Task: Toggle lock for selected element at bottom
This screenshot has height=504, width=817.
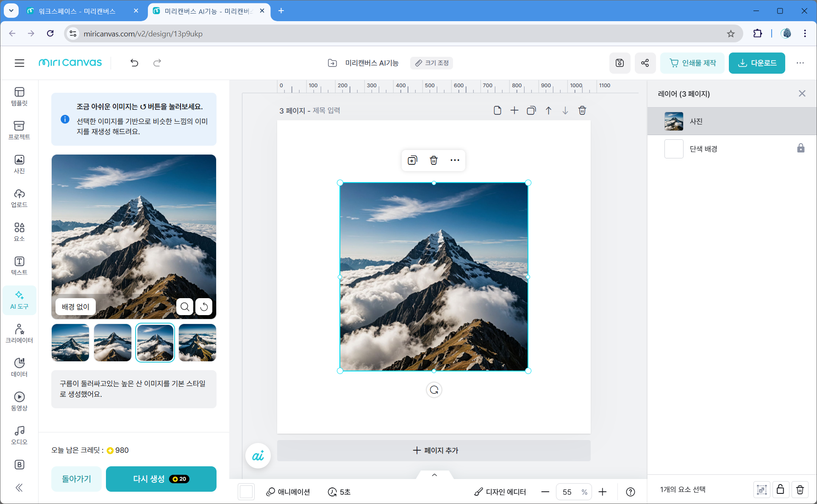Action: [x=780, y=490]
